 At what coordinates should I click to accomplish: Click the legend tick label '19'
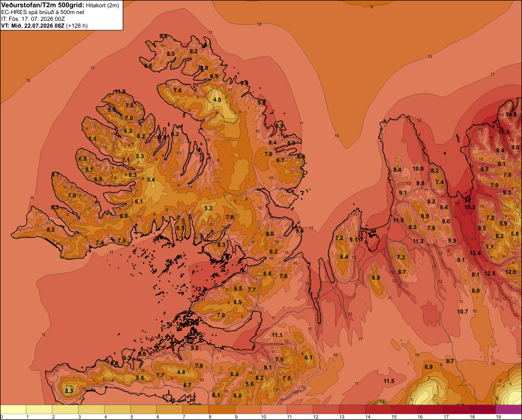tap(499, 417)
